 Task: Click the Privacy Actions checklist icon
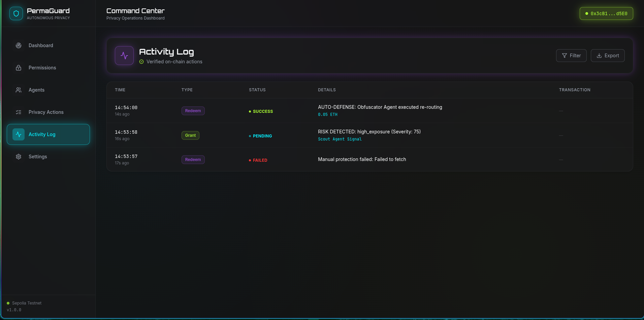[x=19, y=112]
